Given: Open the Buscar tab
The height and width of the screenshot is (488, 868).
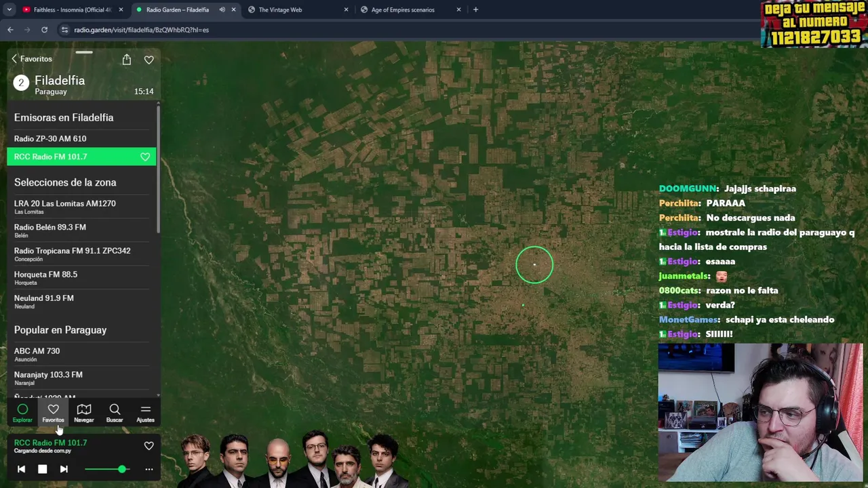Looking at the screenshot, I should click(x=115, y=413).
